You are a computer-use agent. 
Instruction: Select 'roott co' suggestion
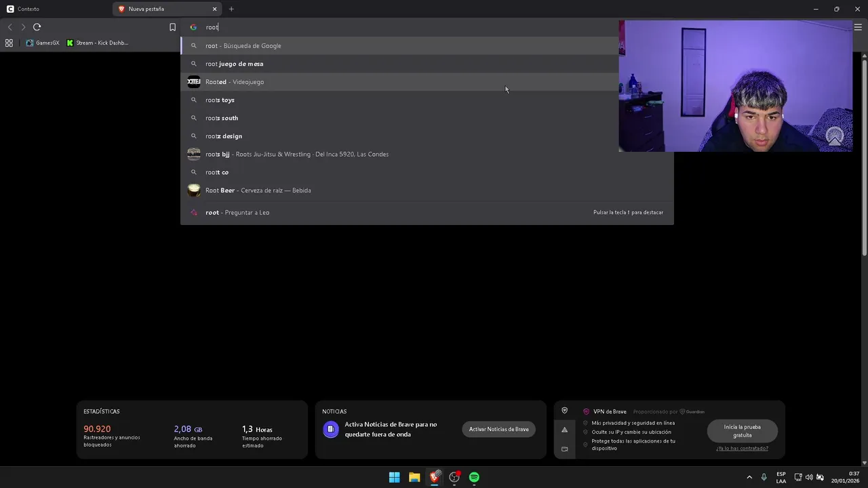427,172
